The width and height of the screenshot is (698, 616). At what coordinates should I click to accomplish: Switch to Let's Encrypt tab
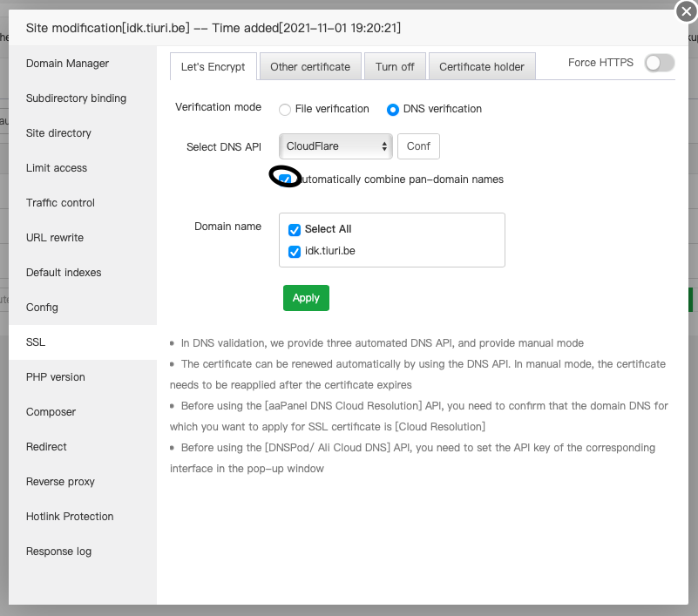click(x=213, y=67)
